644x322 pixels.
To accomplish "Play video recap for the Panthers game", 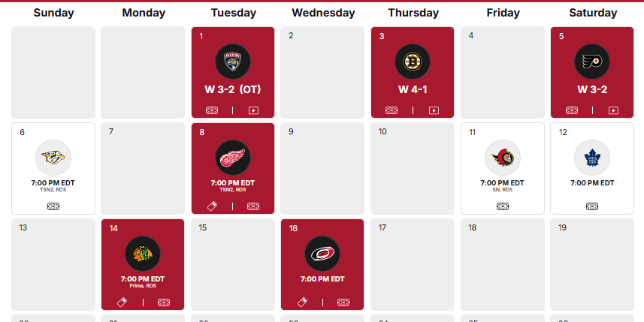I will [x=253, y=110].
